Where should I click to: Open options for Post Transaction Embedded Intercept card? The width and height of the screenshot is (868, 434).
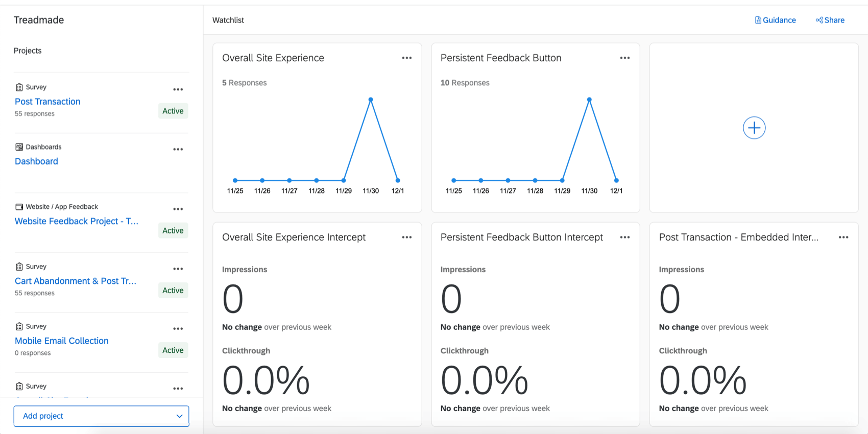pyautogui.click(x=843, y=237)
